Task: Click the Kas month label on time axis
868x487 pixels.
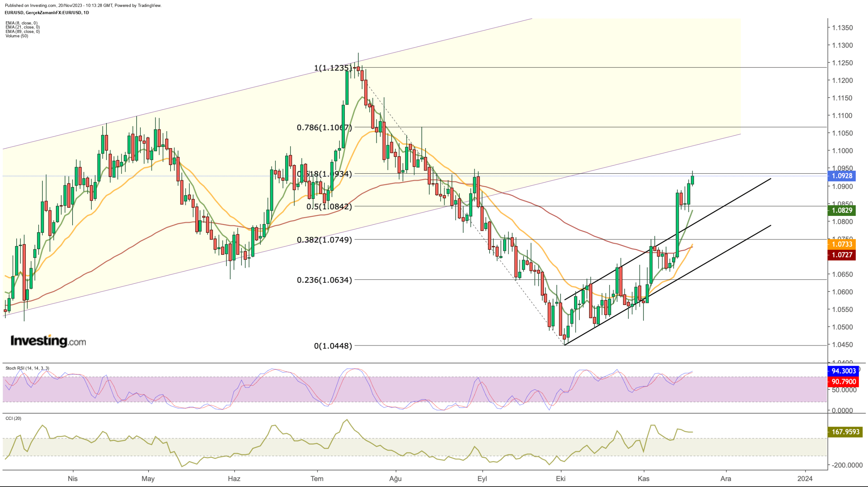Action: pyautogui.click(x=644, y=479)
